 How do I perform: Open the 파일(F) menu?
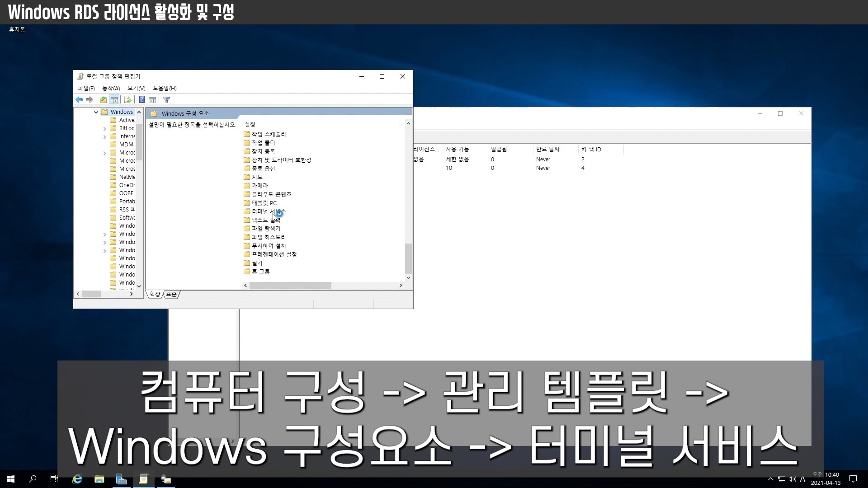86,88
